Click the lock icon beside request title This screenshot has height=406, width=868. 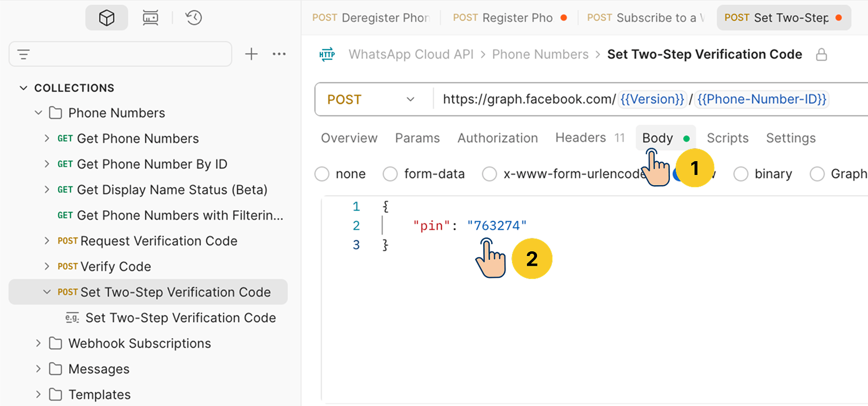822,54
